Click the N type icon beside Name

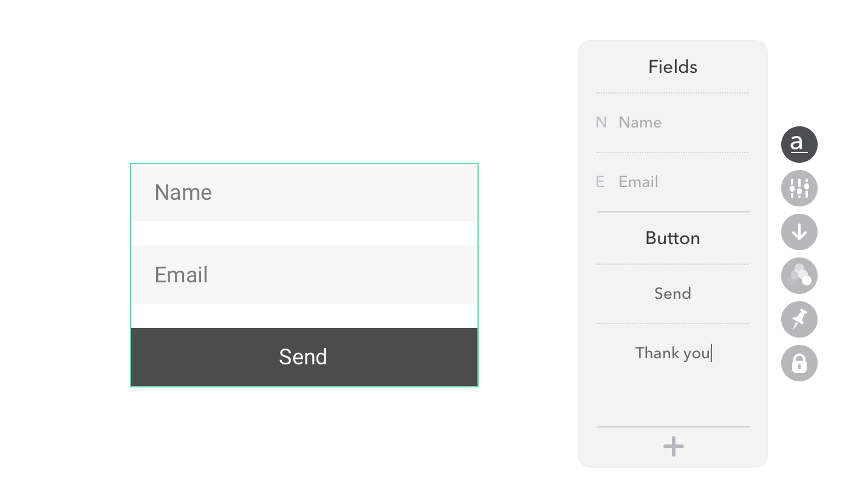click(601, 123)
